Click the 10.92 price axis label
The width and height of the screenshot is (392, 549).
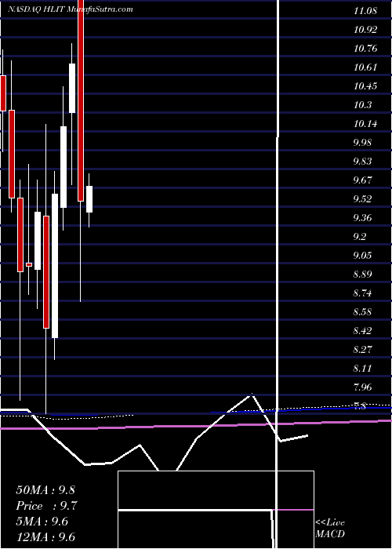365,30
